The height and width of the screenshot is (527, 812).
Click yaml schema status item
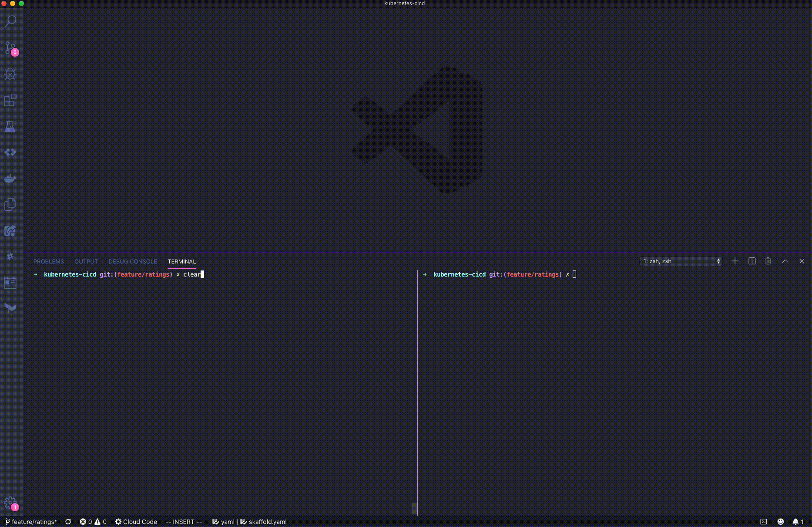pyautogui.click(x=223, y=522)
